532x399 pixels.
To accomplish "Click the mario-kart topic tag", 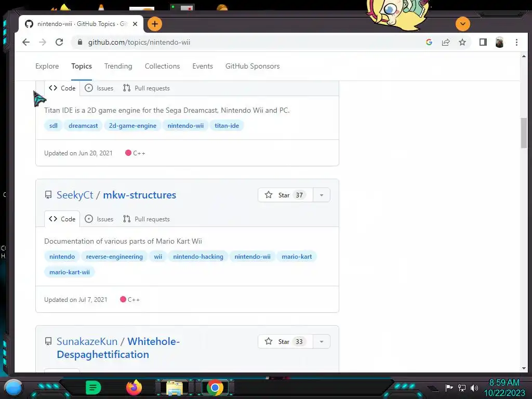I will [297, 257].
